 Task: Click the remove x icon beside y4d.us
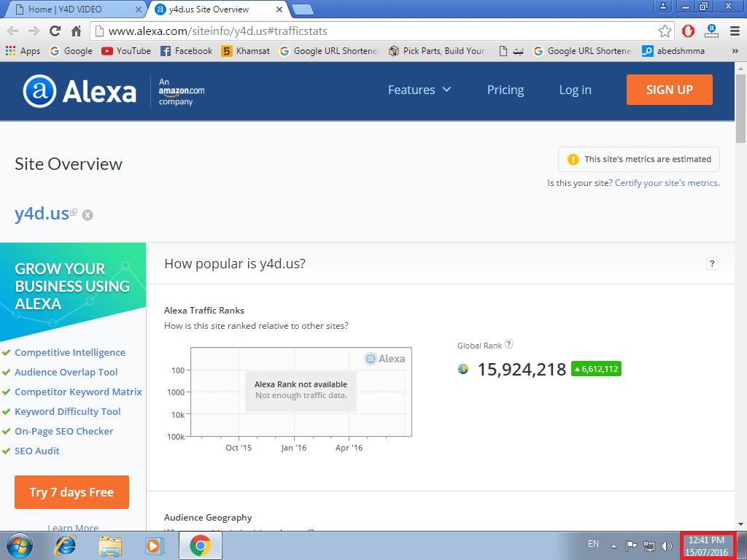88,215
